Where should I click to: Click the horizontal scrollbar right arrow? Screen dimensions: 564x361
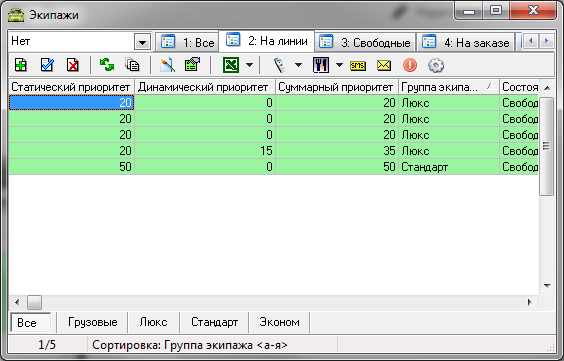click(530, 302)
